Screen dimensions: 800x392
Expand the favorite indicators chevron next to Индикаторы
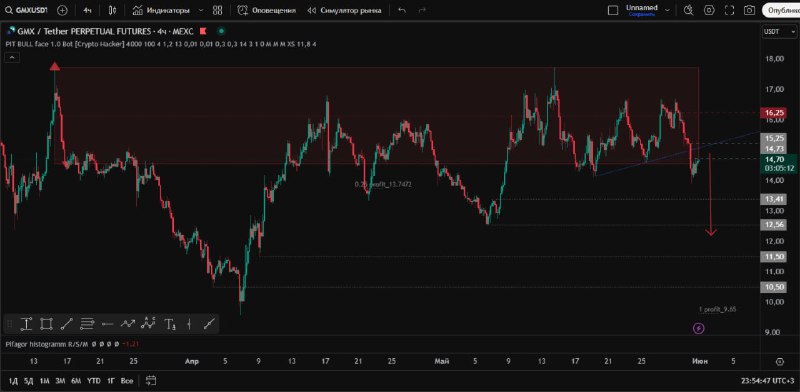tap(201, 10)
